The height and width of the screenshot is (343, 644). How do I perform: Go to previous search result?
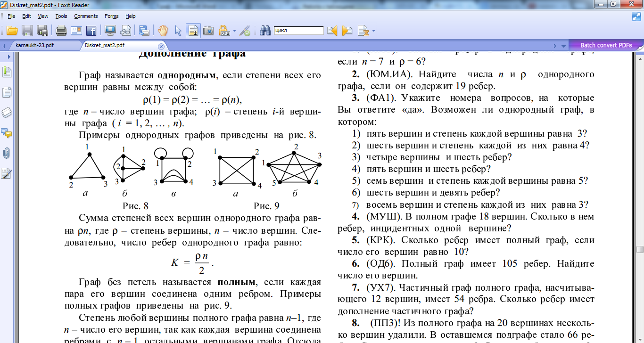pyautogui.click(x=332, y=31)
